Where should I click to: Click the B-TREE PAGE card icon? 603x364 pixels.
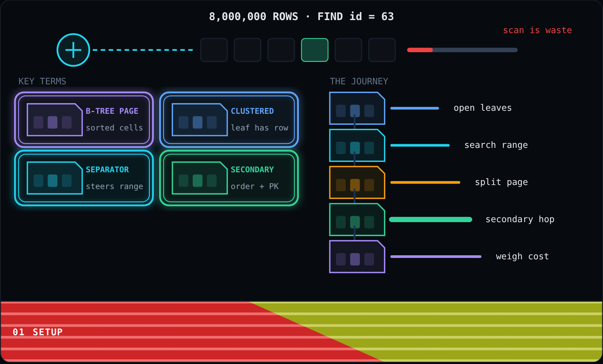[55, 120]
